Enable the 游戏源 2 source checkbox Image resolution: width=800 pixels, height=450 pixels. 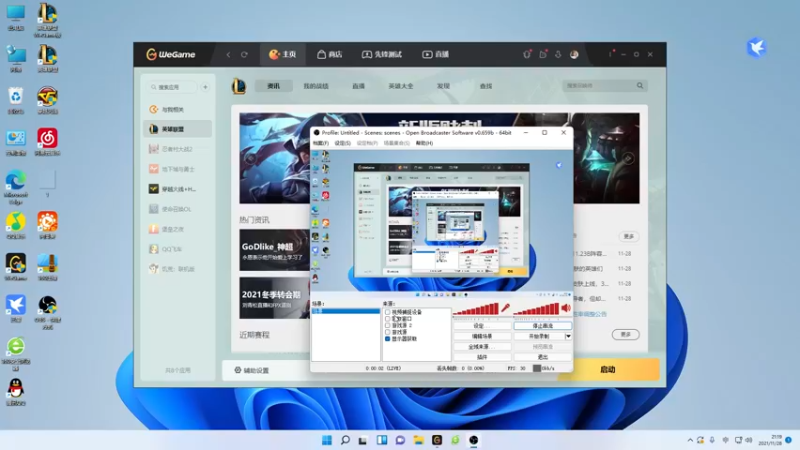(387, 325)
